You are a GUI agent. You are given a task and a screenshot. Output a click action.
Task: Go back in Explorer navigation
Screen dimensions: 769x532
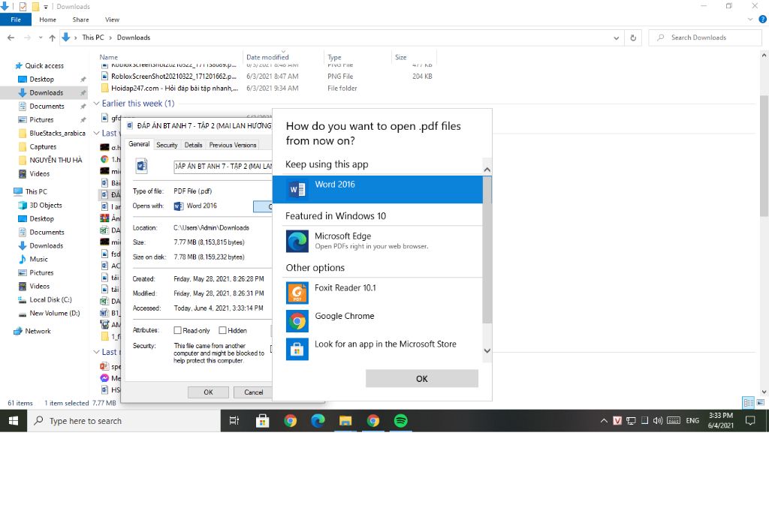[x=11, y=38]
